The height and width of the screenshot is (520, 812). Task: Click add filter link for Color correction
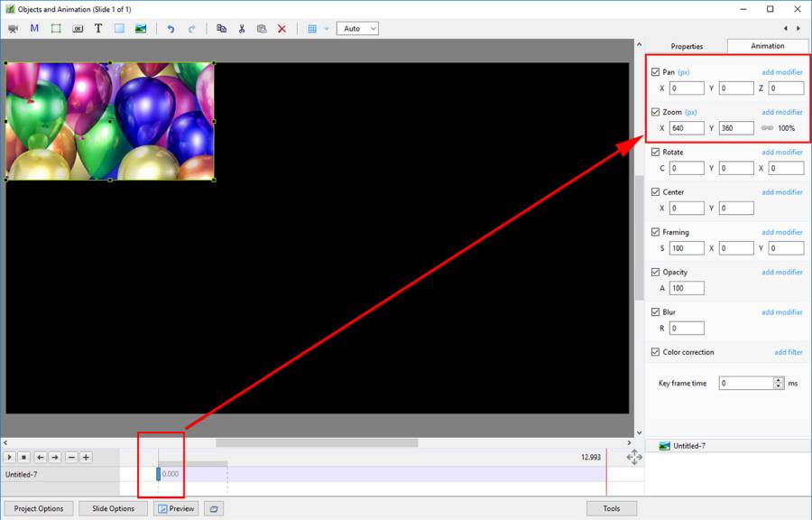click(x=788, y=352)
